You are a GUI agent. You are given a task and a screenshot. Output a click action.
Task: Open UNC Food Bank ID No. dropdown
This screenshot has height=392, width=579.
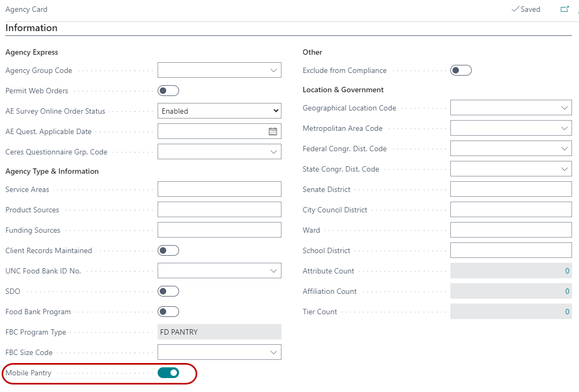click(x=274, y=271)
